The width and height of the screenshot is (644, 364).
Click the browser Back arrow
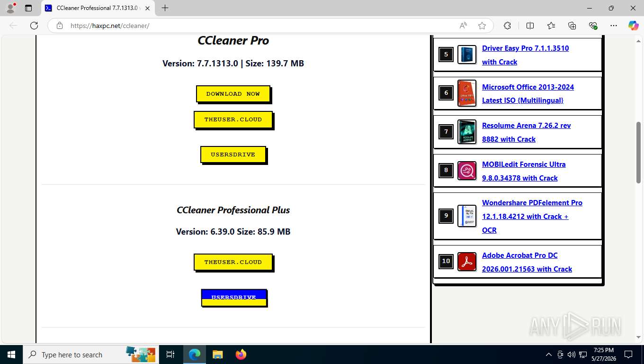(13, 26)
